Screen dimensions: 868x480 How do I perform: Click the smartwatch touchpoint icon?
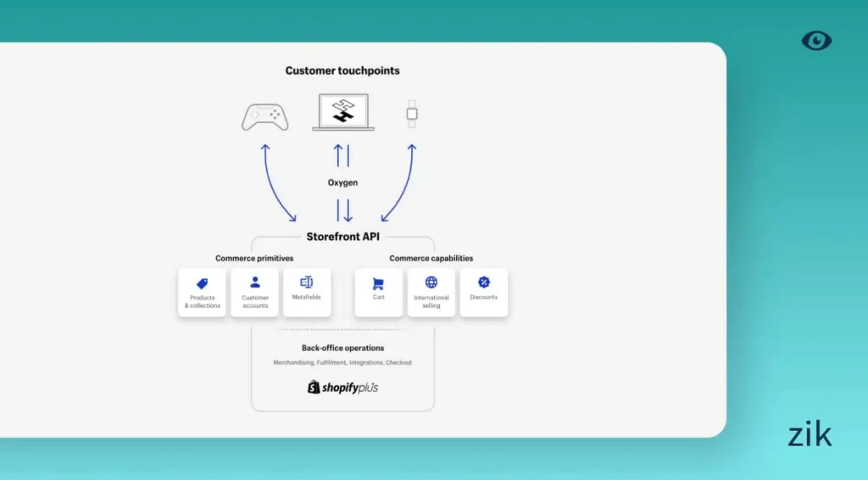coord(412,114)
